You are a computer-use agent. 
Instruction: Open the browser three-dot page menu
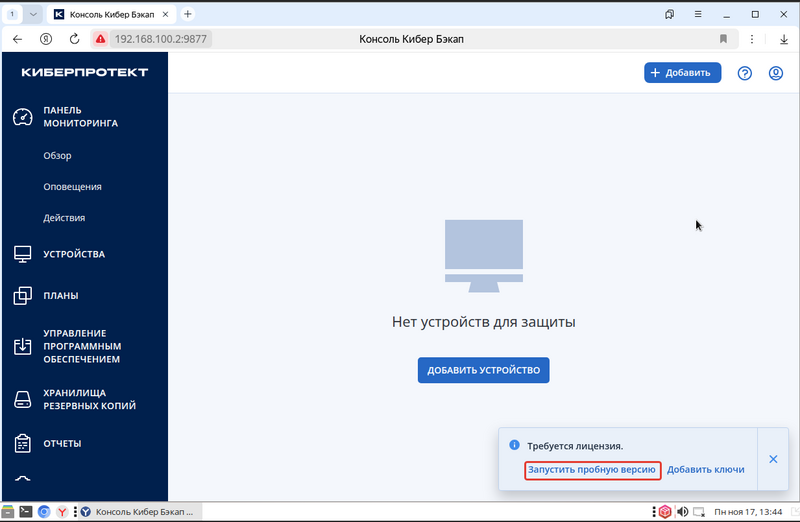click(752, 39)
